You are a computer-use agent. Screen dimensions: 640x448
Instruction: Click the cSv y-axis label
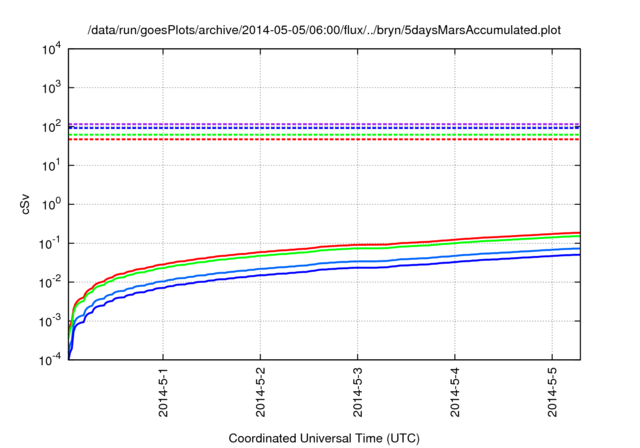click(27, 204)
